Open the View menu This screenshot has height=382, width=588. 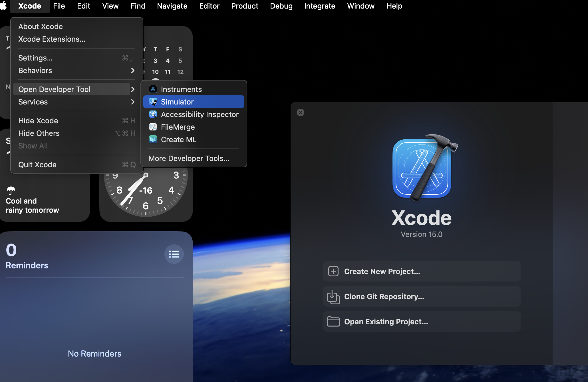point(110,6)
